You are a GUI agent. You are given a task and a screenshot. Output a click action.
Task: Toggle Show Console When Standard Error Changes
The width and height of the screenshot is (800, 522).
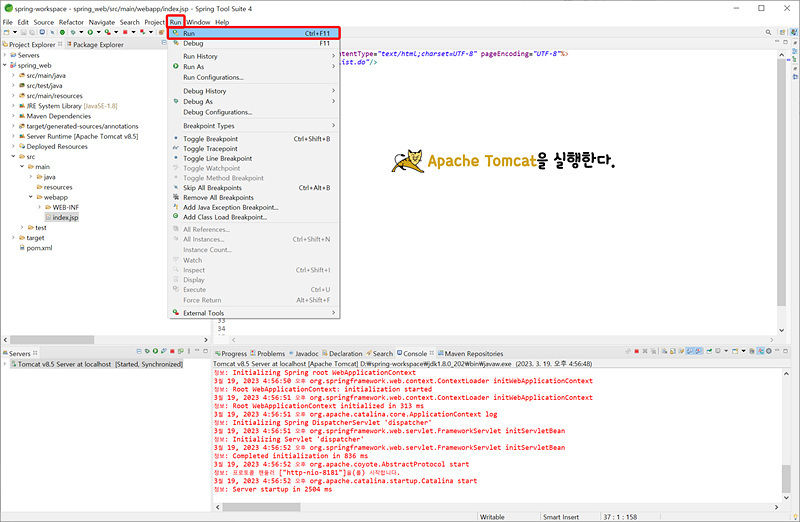[x=699, y=351]
